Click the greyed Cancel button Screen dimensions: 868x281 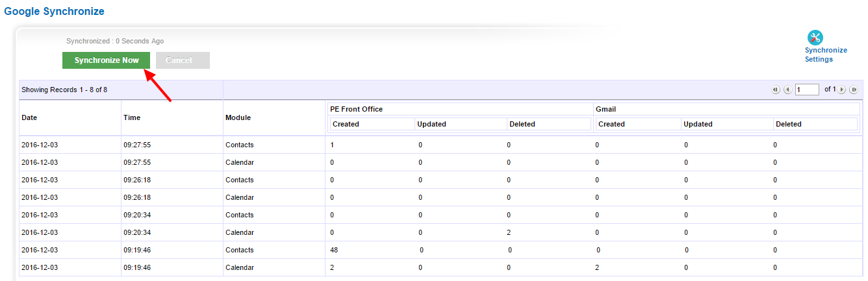(x=183, y=60)
